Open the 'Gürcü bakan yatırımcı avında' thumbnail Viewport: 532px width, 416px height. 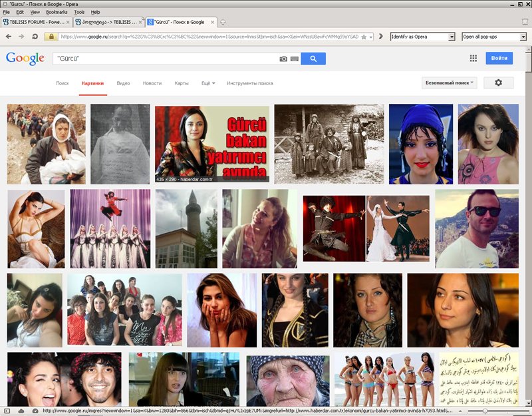pyautogui.click(x=211, y=144)
